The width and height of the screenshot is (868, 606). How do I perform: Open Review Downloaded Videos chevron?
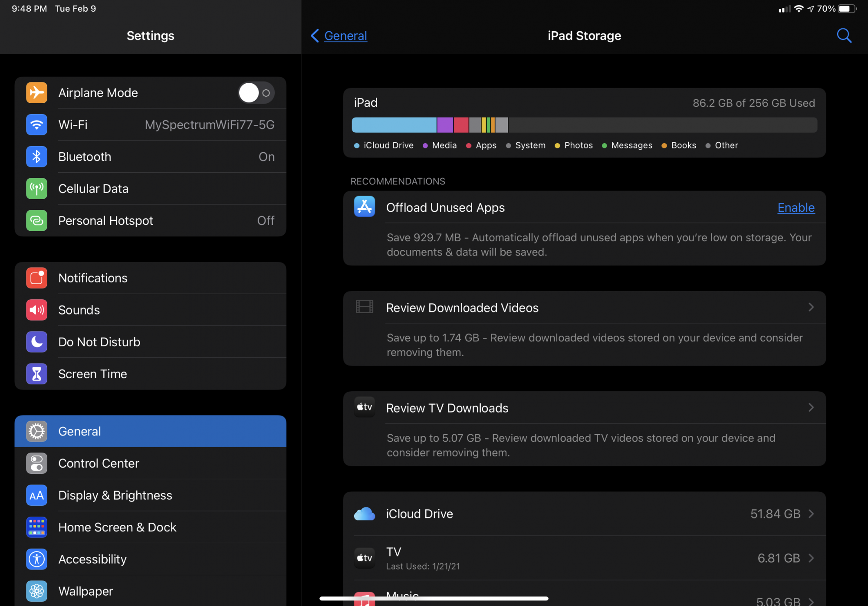(x=811, y=308)
